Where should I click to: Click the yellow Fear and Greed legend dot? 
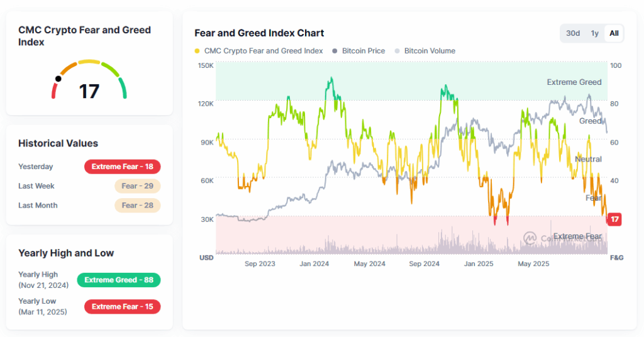point(197,51)
